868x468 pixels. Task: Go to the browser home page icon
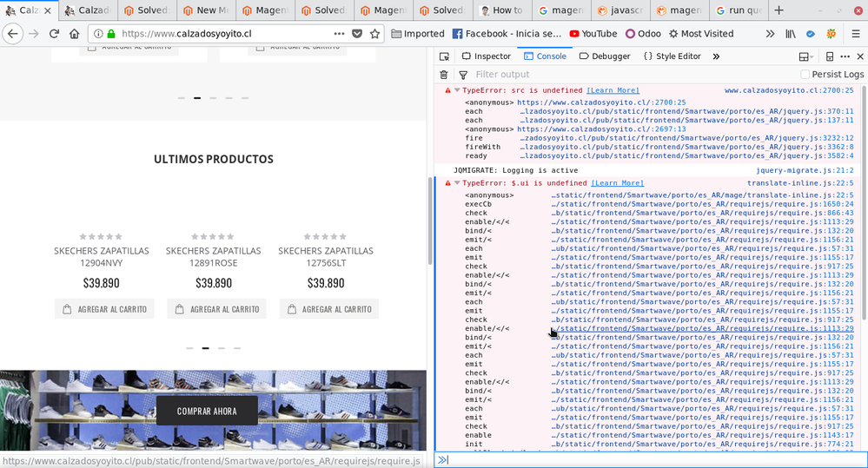pyautogui.click(x=75, y=34)
